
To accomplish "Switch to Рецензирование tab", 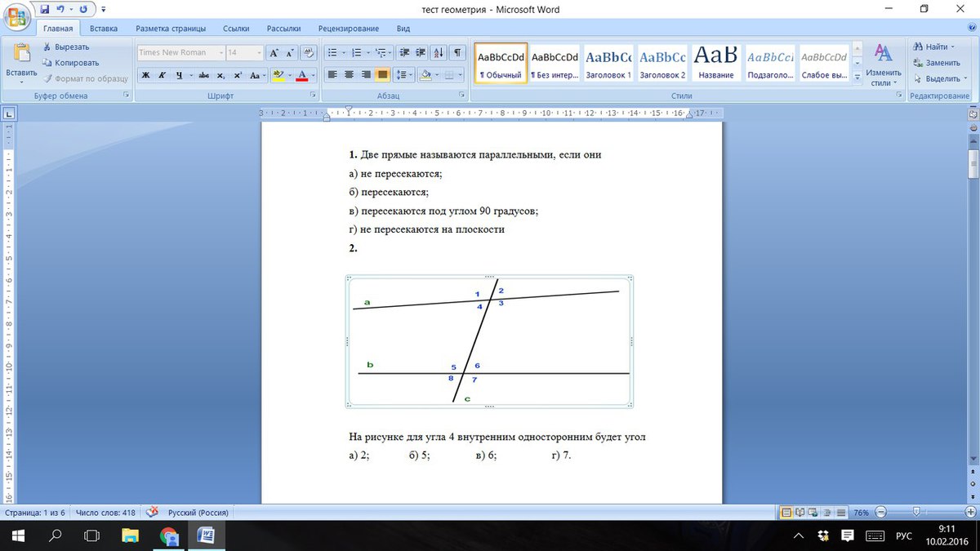I will (x=350, y=28).
